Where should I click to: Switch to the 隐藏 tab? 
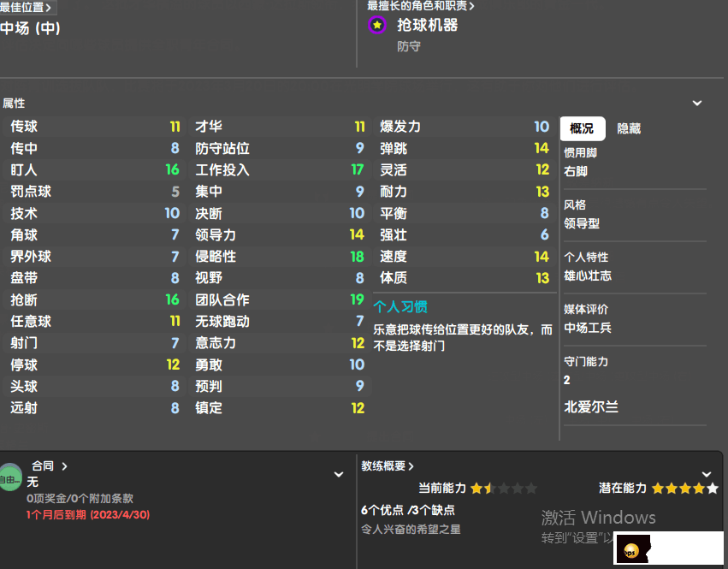pos(629,128)
